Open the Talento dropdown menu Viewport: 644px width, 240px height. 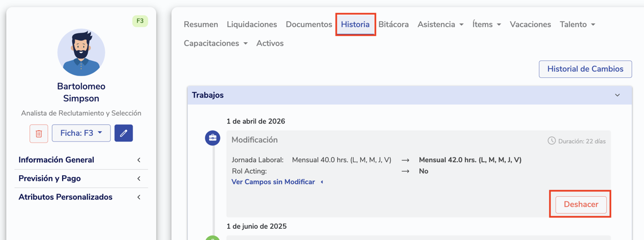(577, 24)
